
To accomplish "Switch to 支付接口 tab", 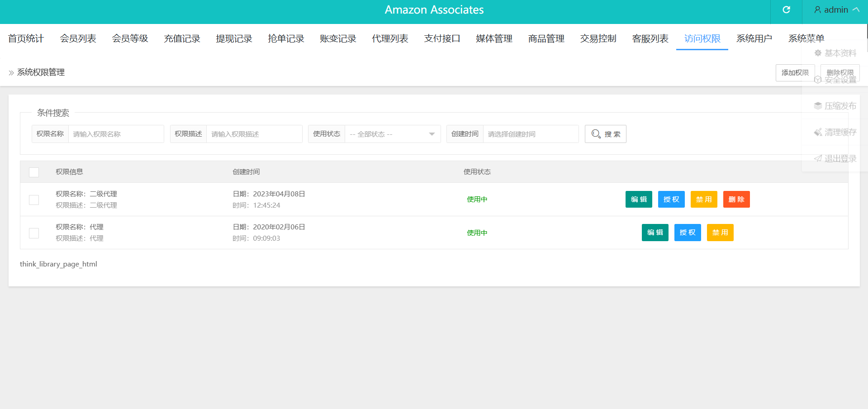I will pyautogui.click(x=442, y=38).
